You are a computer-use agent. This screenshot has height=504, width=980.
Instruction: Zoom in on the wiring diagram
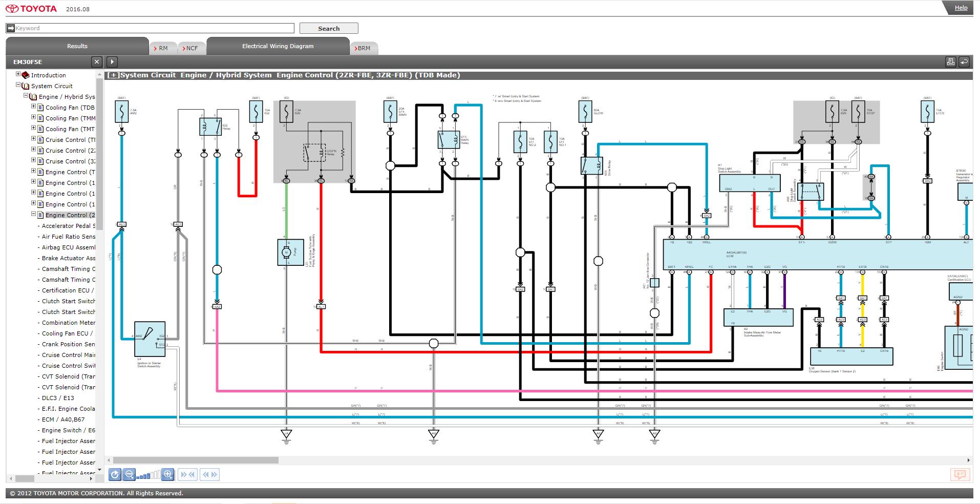167,475
